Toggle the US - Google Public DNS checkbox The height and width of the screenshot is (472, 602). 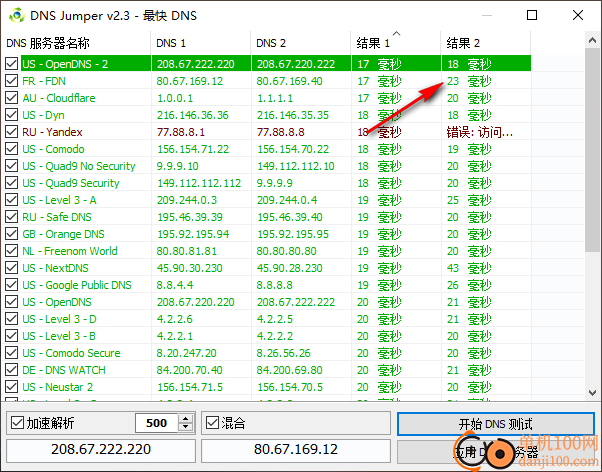[x=12, y=285]
